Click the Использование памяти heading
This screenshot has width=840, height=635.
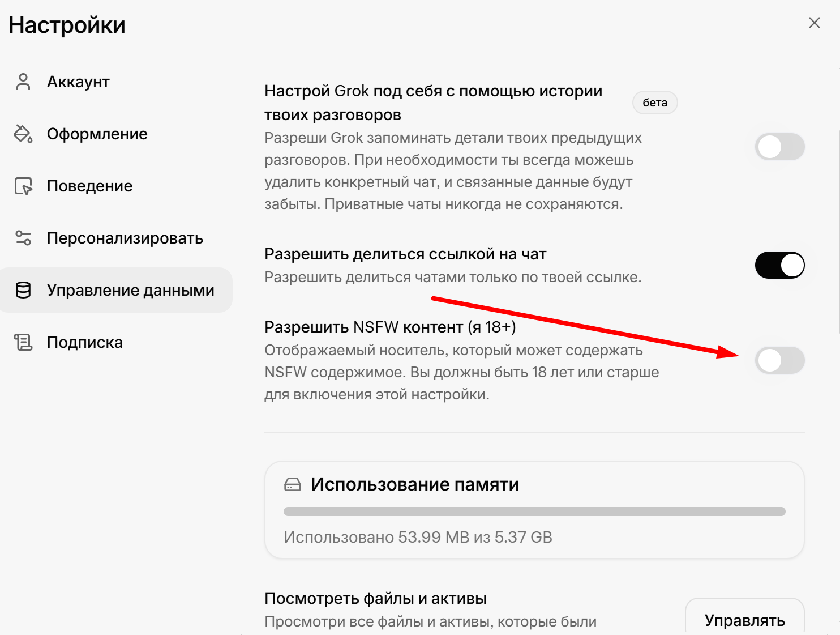coord(414,484)
